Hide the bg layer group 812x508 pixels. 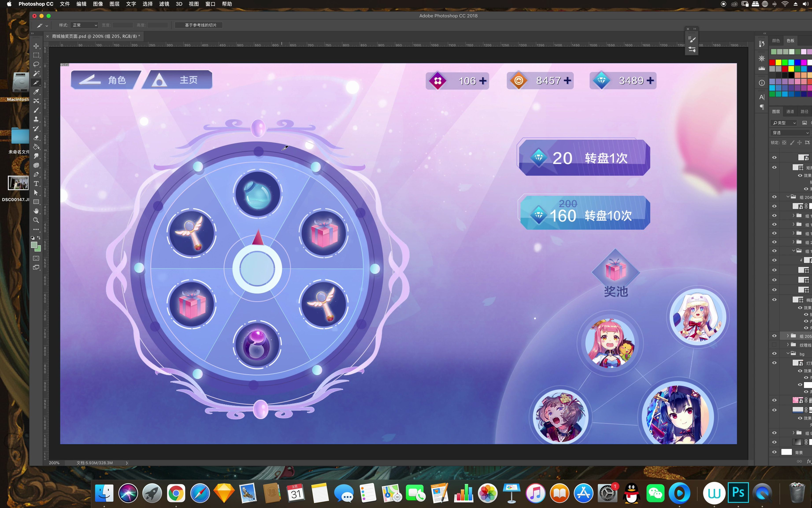tap(774, 353)
